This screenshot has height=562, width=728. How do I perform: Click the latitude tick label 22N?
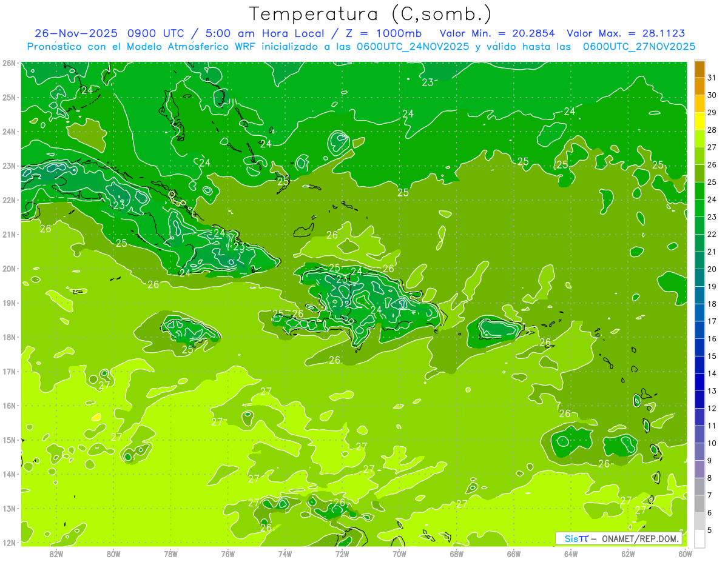click(x=10, y=200)
